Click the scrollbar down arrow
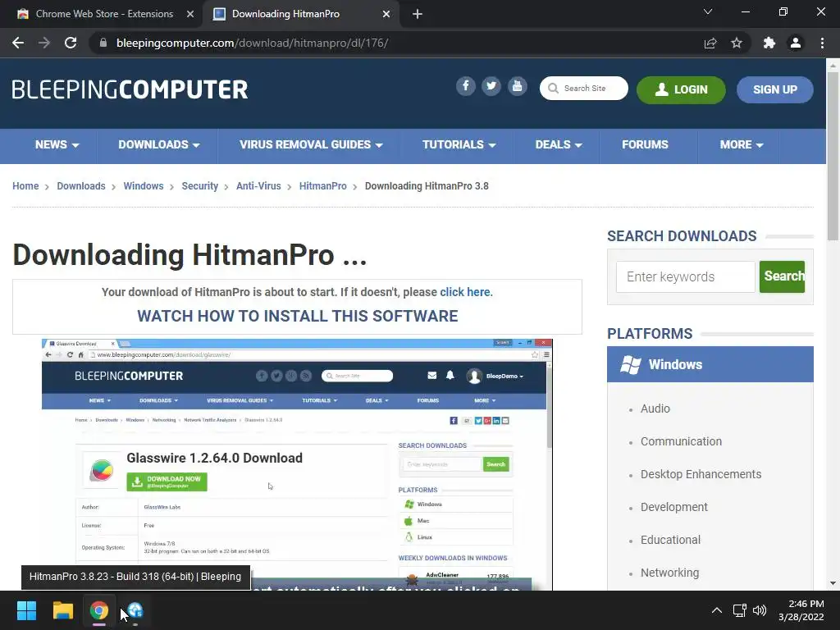The height and width of the screenshot is (630, 840). pos(833,583)
